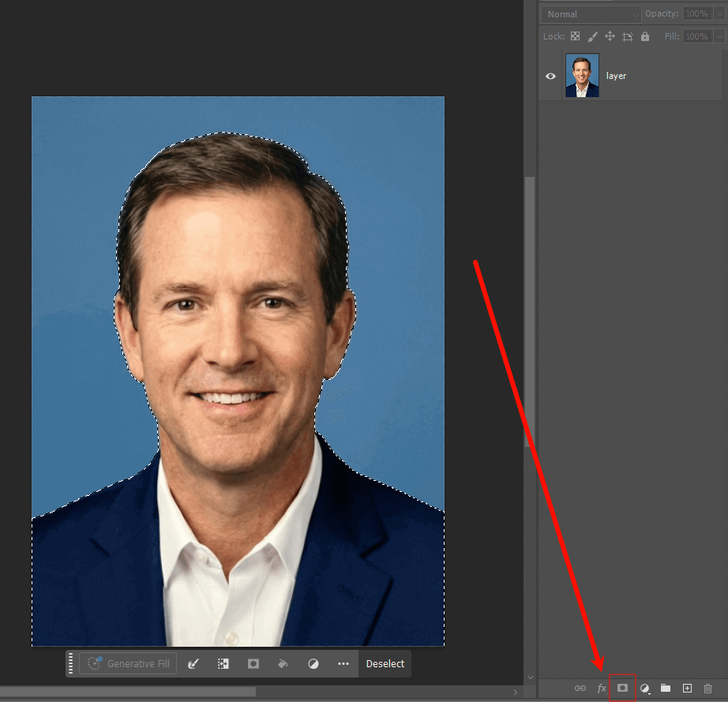Enable Lock transparent pixels
This screenshot has width=728, height=702.
(576, 36)
